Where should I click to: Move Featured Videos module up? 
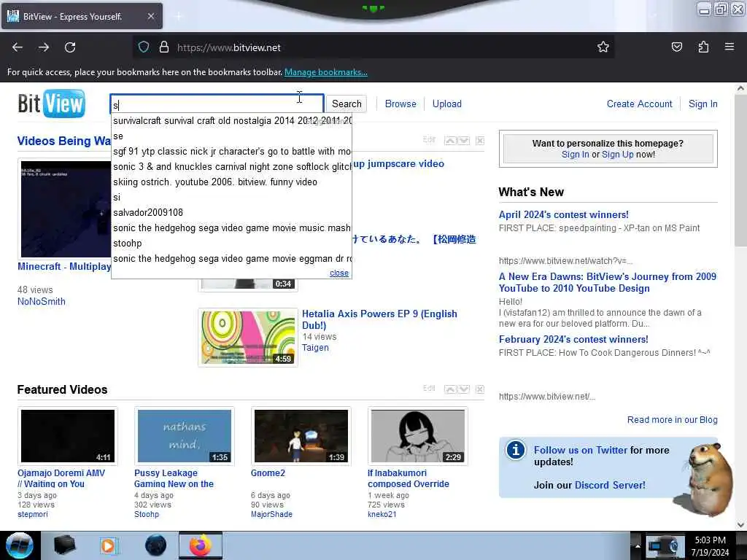[x=450, y=389]
